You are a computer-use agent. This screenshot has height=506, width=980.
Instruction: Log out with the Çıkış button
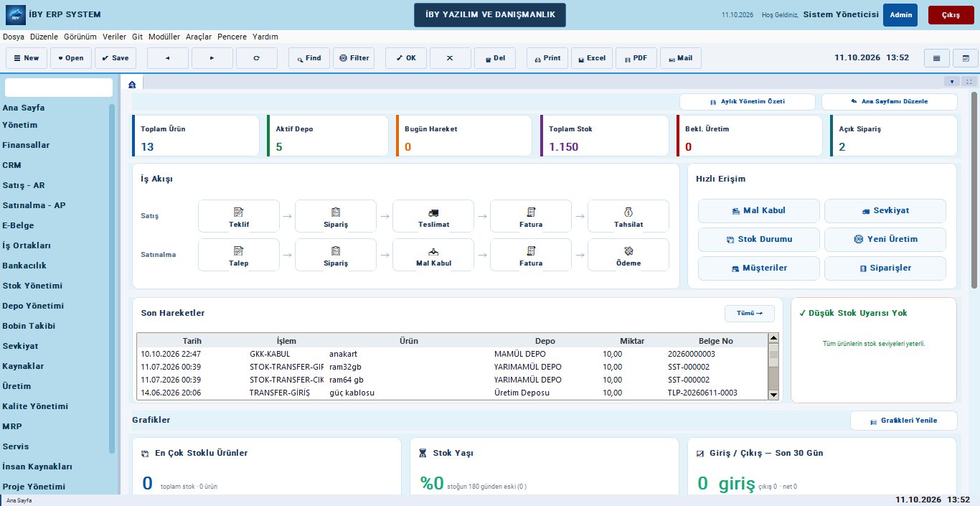pos(951,15)
